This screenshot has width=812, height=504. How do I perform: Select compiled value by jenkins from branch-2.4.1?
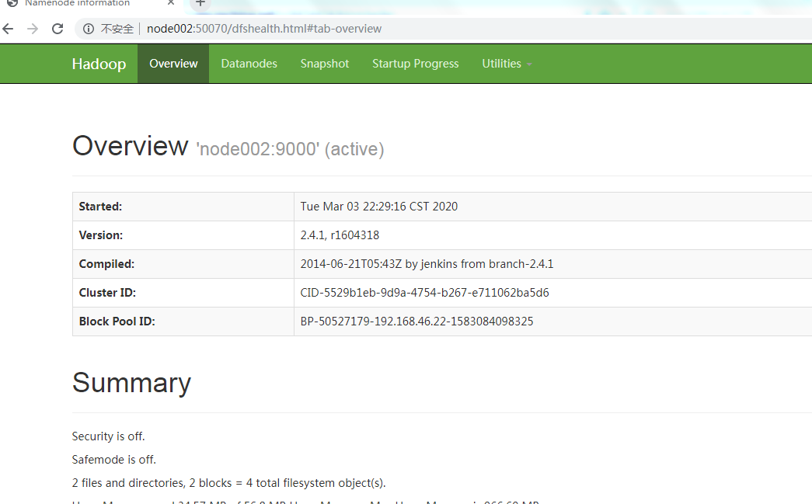[427, 264]
